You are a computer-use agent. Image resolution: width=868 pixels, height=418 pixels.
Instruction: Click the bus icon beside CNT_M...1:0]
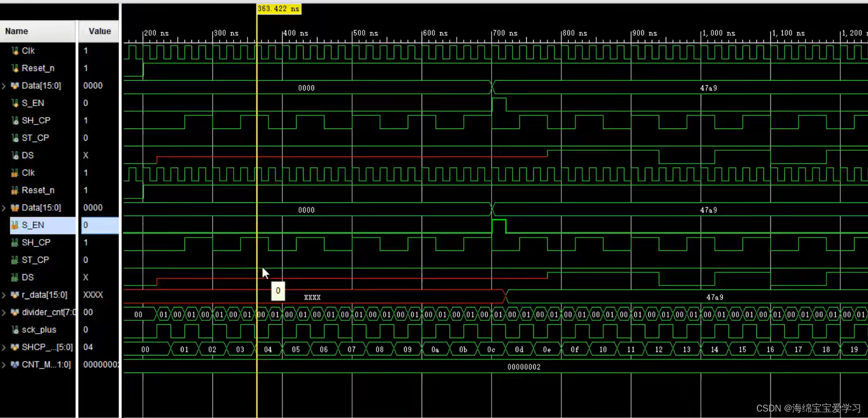pos(15,364)
